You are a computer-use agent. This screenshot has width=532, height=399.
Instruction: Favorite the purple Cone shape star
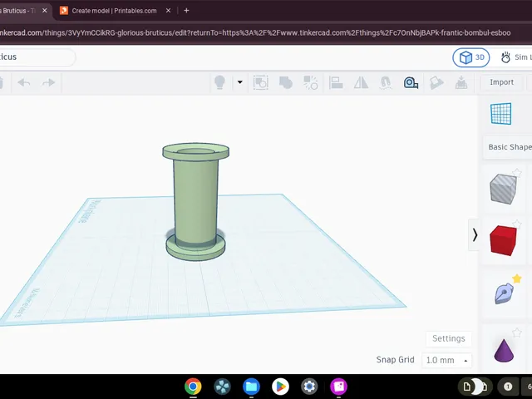pyautogui.click(x=517, y=332)
